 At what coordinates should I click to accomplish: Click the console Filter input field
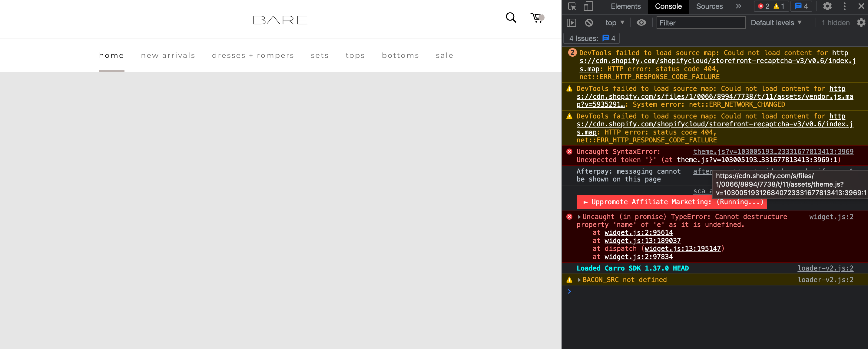coord(701,23)
